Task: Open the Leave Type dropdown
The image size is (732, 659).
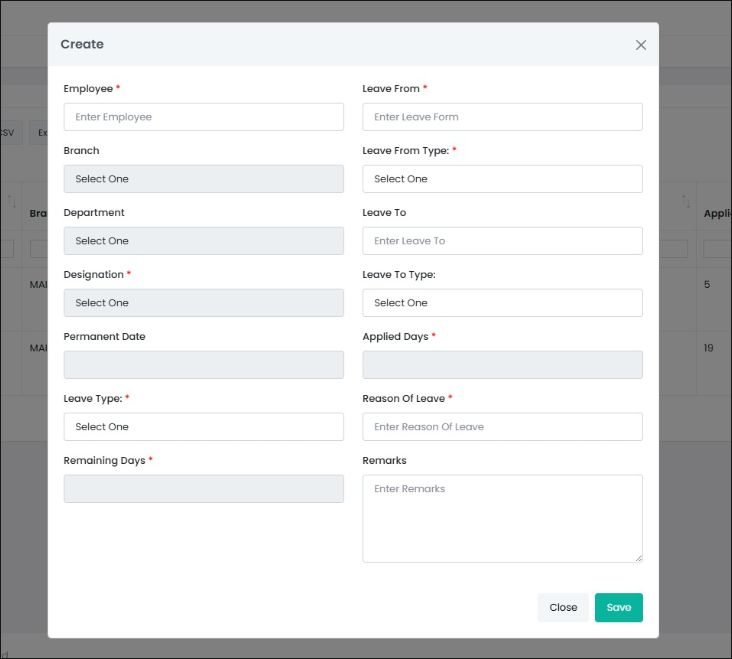Action: (x=203, y=427)
